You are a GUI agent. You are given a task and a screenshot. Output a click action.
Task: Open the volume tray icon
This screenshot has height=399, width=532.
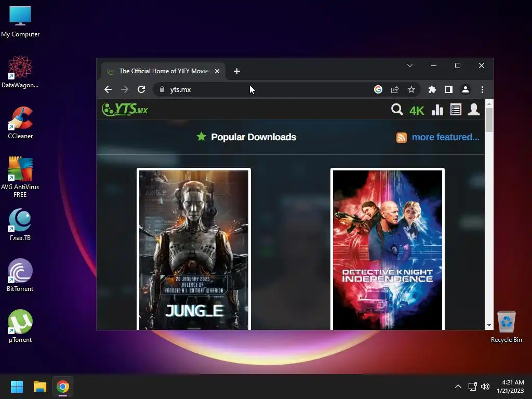pyautogui.click(x=485, y=387)
